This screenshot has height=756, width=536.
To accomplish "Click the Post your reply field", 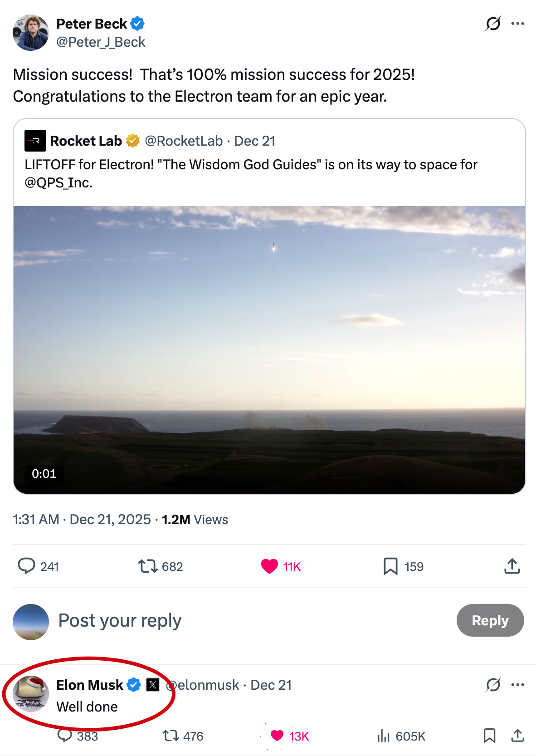I will click(x=227, y=620).
